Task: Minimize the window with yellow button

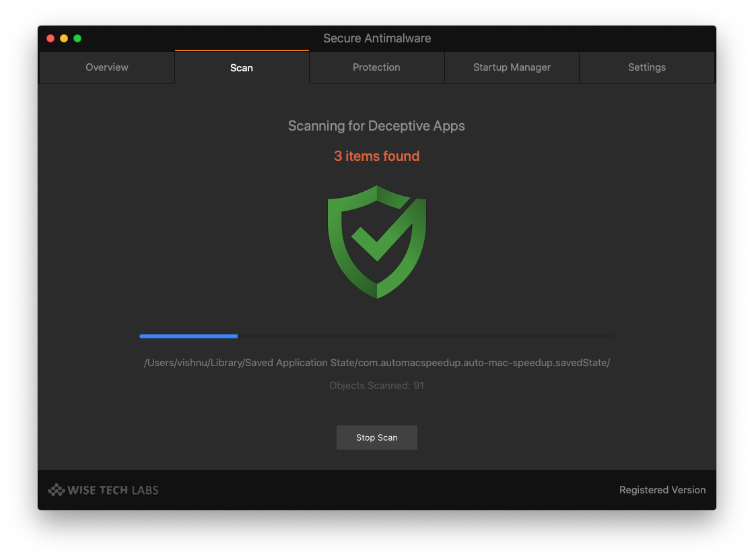Action: 64,38
